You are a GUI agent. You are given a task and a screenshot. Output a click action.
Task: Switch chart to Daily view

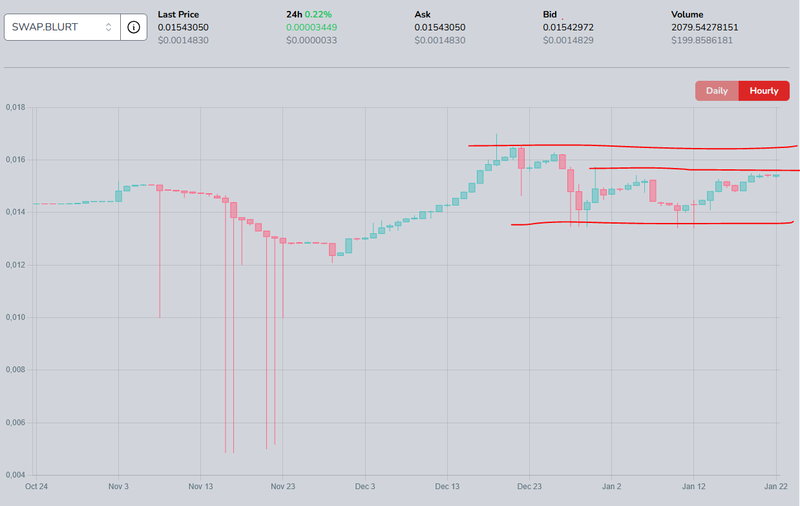pyautogui.click(x=717, y=91)
